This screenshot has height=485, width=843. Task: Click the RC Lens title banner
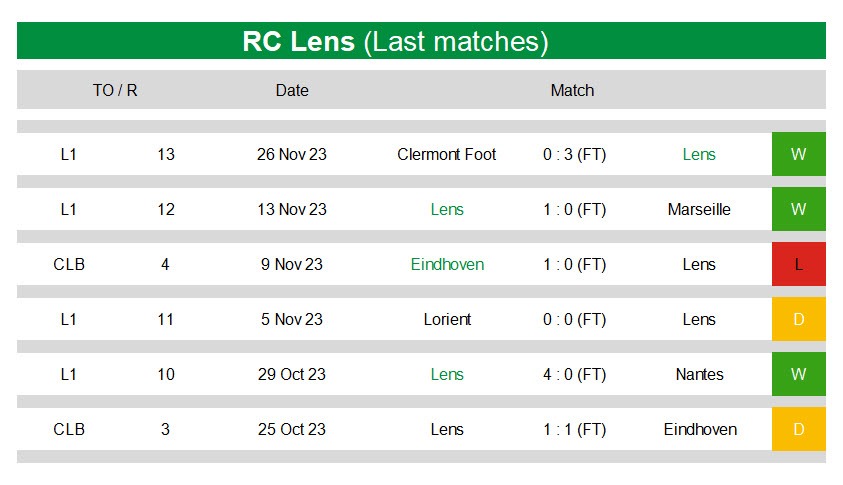[422, 41]
